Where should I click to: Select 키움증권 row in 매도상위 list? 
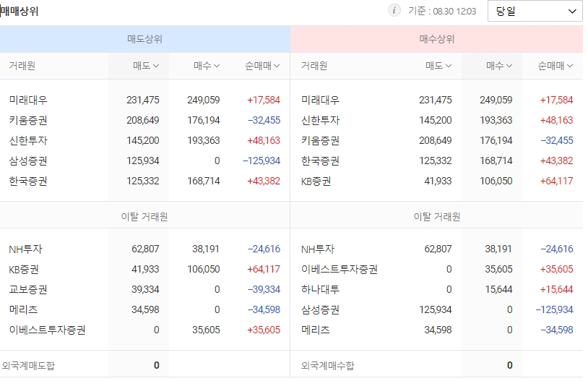tap(144, 120)
